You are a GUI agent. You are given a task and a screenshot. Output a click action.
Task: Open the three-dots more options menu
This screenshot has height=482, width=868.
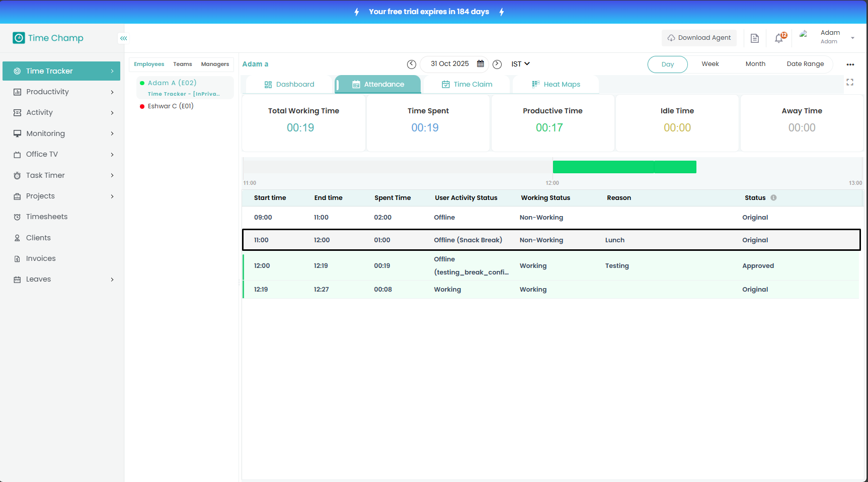point(850,64)
